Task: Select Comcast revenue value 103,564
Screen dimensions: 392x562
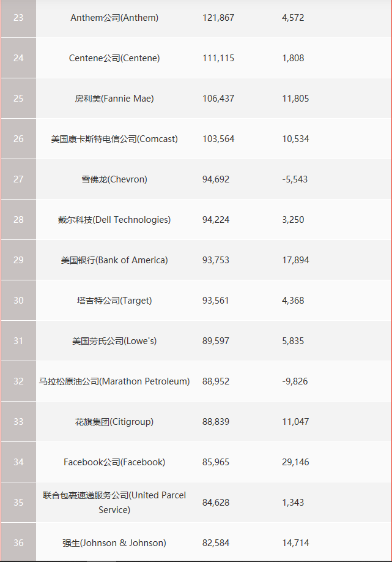Action: tap(218, 139)
